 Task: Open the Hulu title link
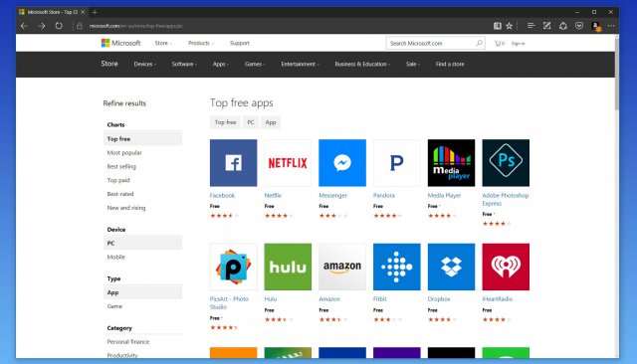click(x=270, y=299)
